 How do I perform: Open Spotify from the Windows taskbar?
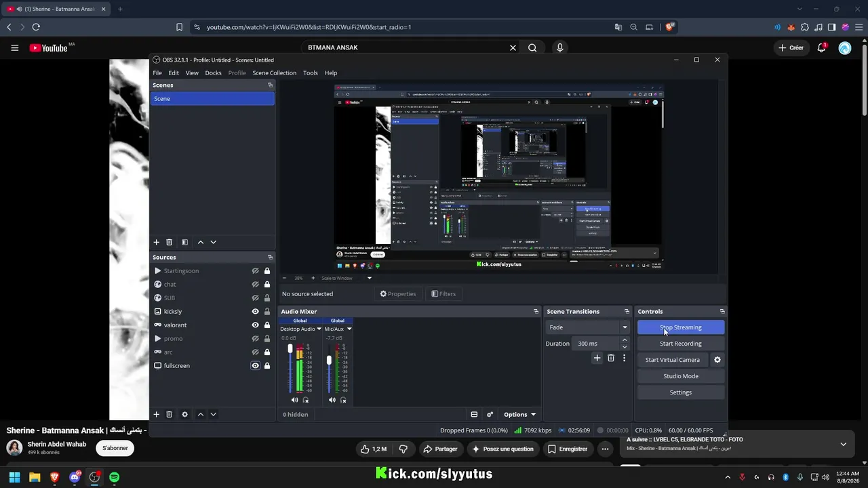pos(115,477)
